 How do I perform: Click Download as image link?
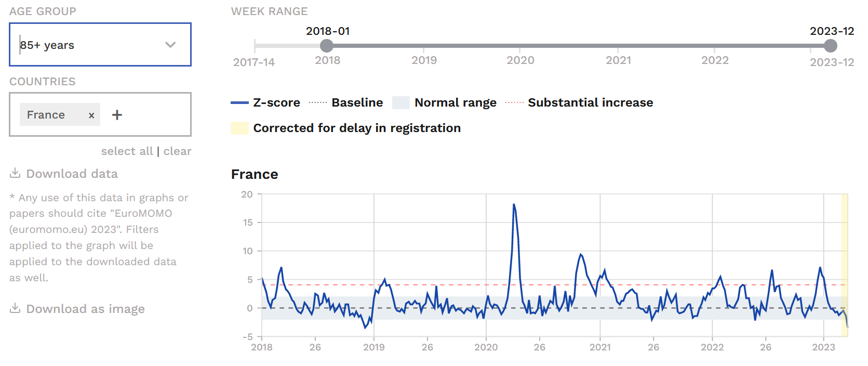(85, 309)
